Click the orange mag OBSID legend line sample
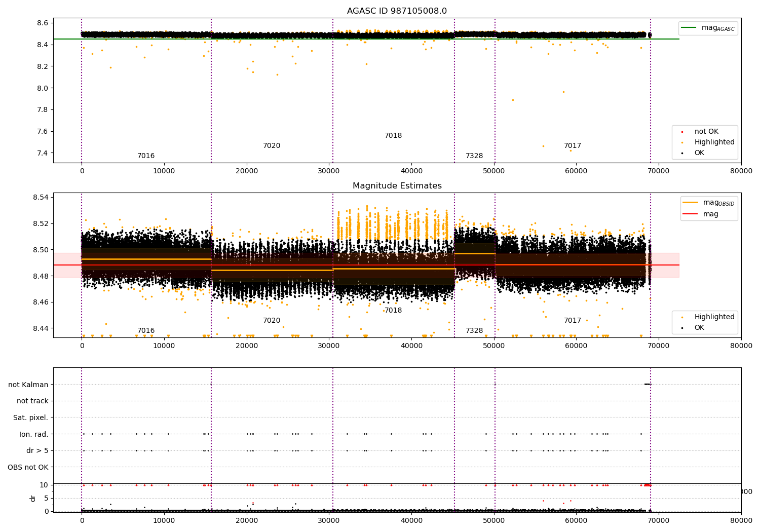760x532 pixels. point(691,203)
